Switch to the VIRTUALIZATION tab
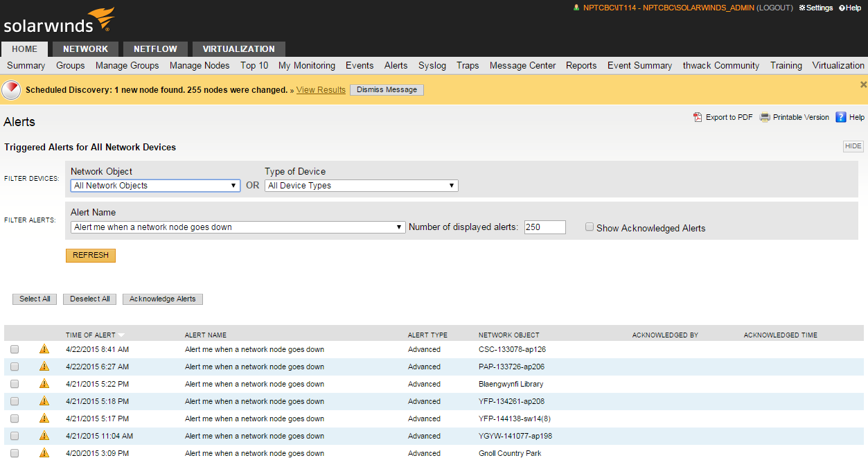This screenshot has width=868, height=458. [x=239, y=49]
